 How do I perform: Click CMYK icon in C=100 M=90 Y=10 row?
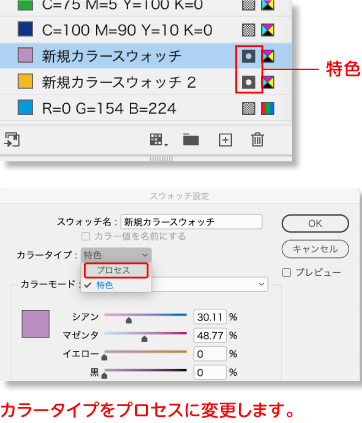tap(268, 30)
